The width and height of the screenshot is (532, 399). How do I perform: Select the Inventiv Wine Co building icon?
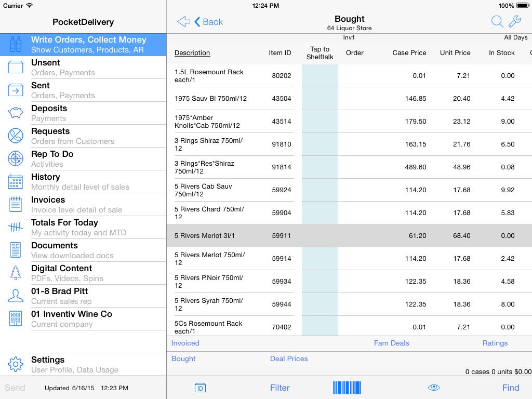[16, 318]
